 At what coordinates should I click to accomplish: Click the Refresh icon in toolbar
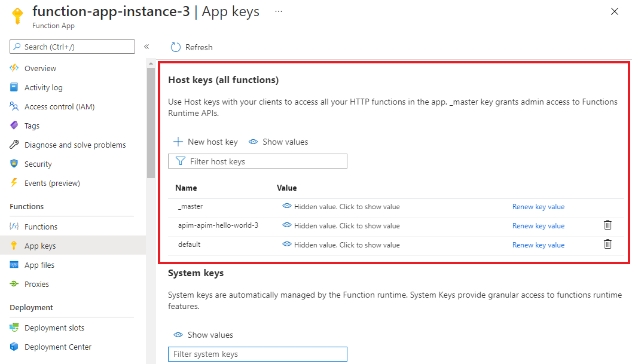(176, 47)
